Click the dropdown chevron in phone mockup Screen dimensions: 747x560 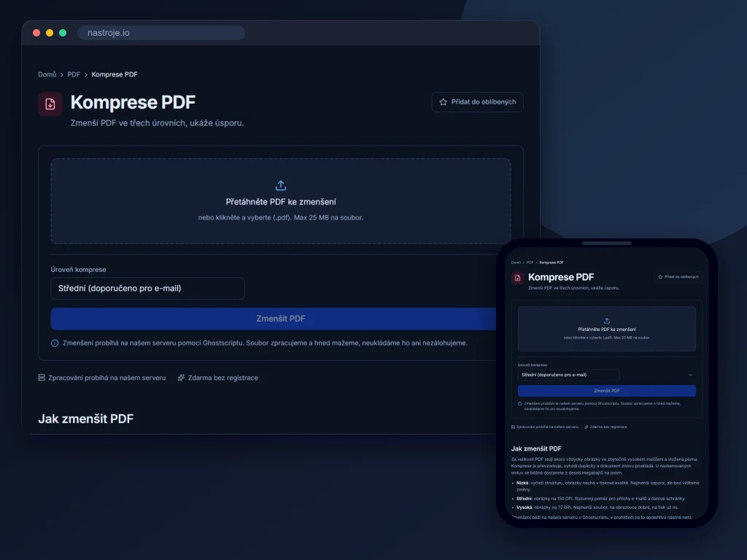(x=690, y=375)
